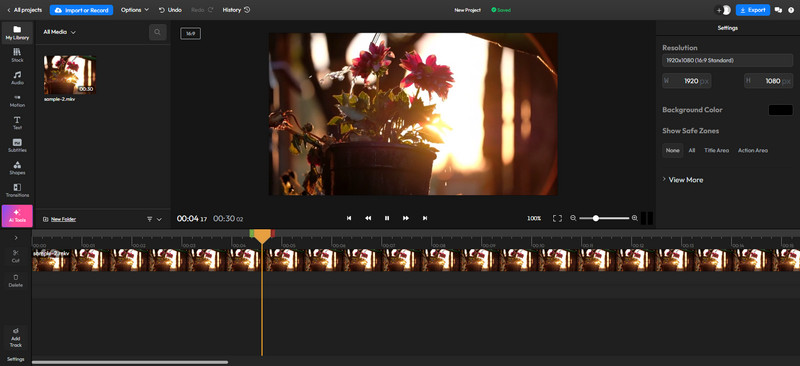Open the Resolution dropdown
The height and width of the screenshot is (366, 800).
728,60
